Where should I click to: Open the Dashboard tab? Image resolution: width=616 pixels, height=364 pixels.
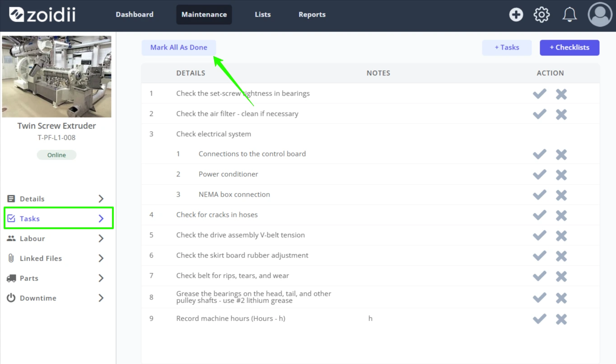(135, 14)
